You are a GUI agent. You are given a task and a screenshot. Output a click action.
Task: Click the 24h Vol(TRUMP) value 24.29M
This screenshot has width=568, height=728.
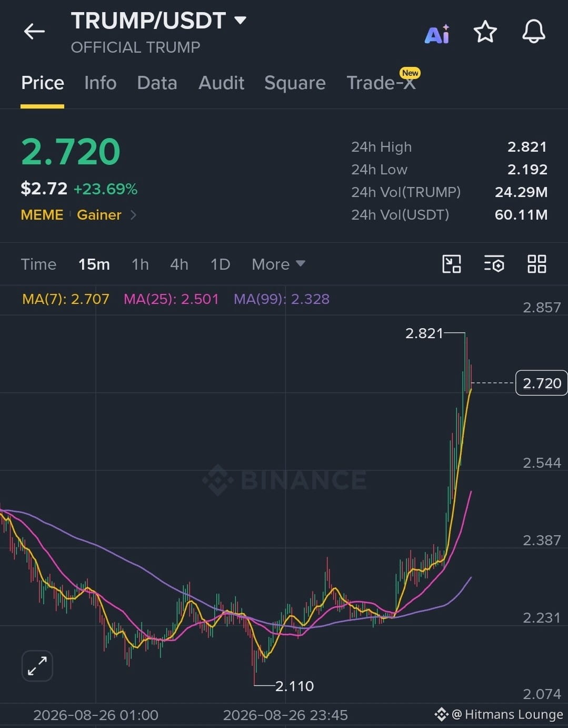tap(521, 192)
